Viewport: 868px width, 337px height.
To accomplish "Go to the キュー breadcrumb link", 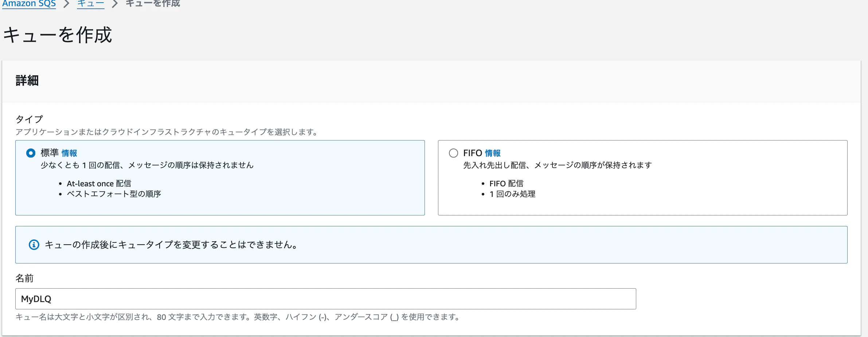I will coord(91,4).
